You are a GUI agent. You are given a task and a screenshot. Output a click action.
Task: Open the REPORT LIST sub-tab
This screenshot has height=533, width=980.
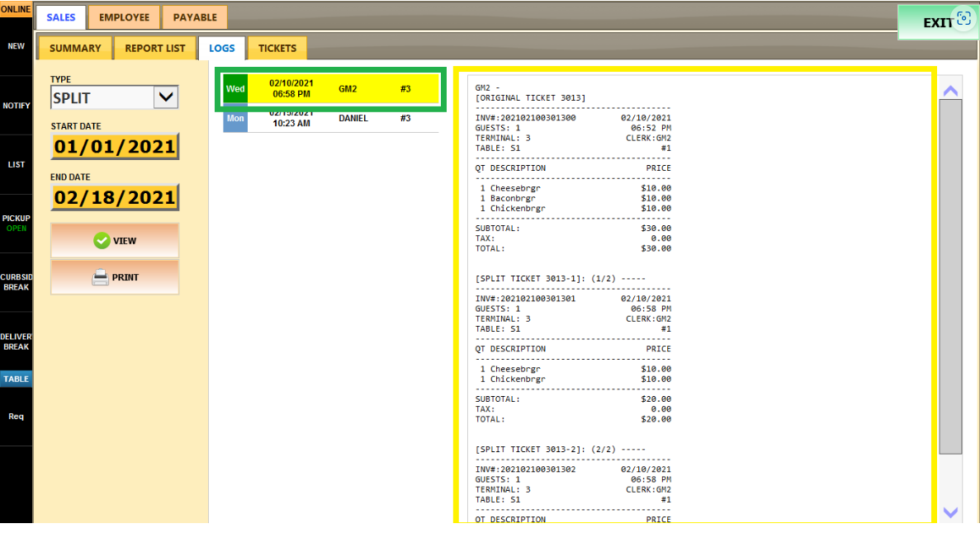coord(155,48)
